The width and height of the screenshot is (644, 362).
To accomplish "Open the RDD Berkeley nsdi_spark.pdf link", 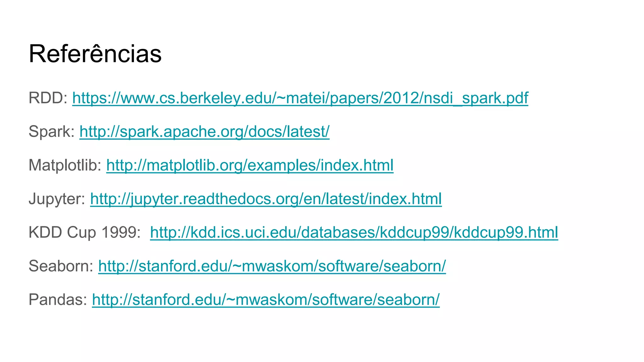I will (300, 98).
